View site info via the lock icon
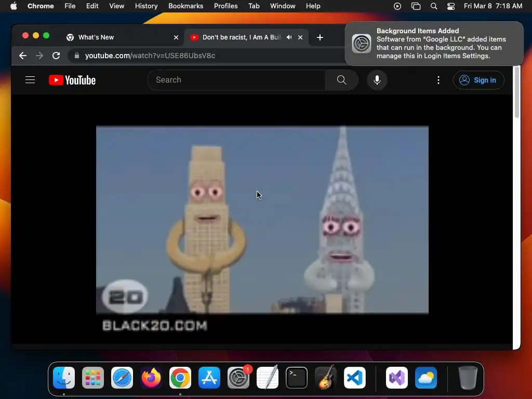Screen dimensions: 532x399 (x=77, y=56)
